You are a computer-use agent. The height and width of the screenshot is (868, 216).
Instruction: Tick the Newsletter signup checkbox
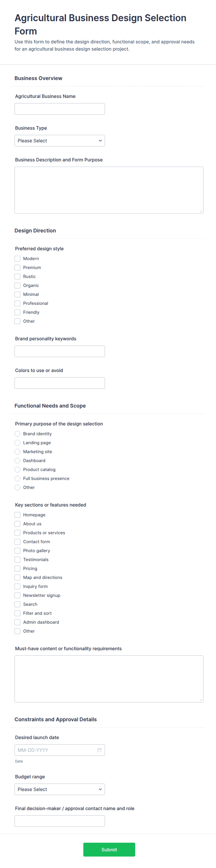point(17,595)
